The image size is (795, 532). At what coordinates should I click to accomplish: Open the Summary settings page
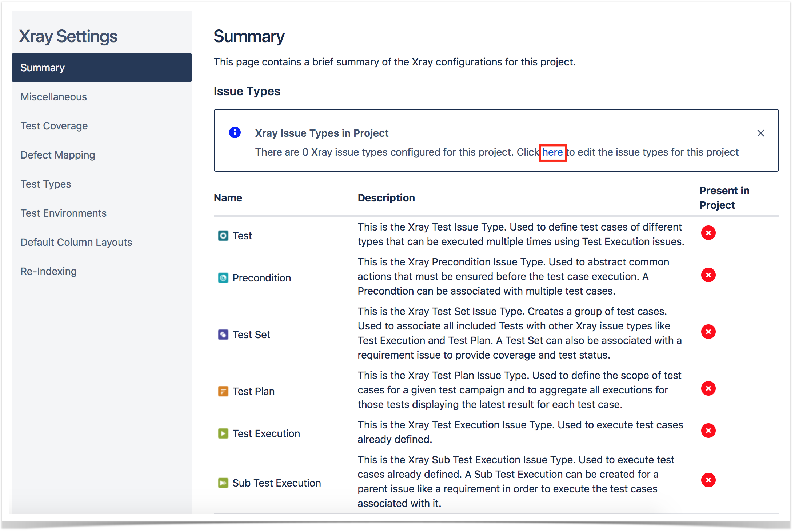102,68
